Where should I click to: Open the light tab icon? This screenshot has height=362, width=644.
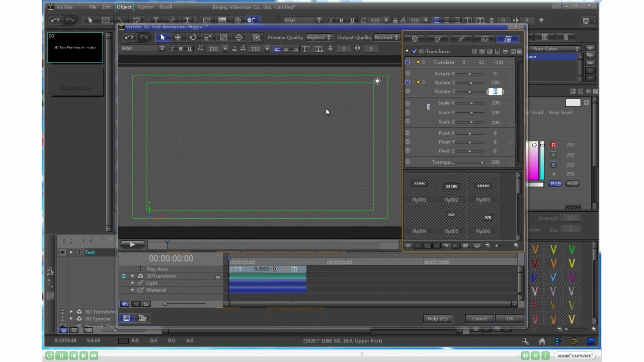(461, 39)
